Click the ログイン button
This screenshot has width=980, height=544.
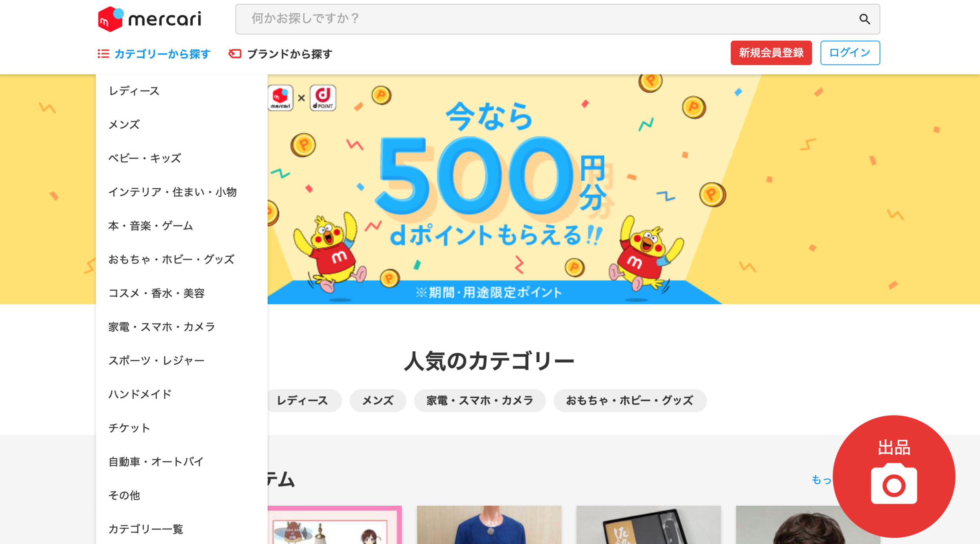coord(850,52)
